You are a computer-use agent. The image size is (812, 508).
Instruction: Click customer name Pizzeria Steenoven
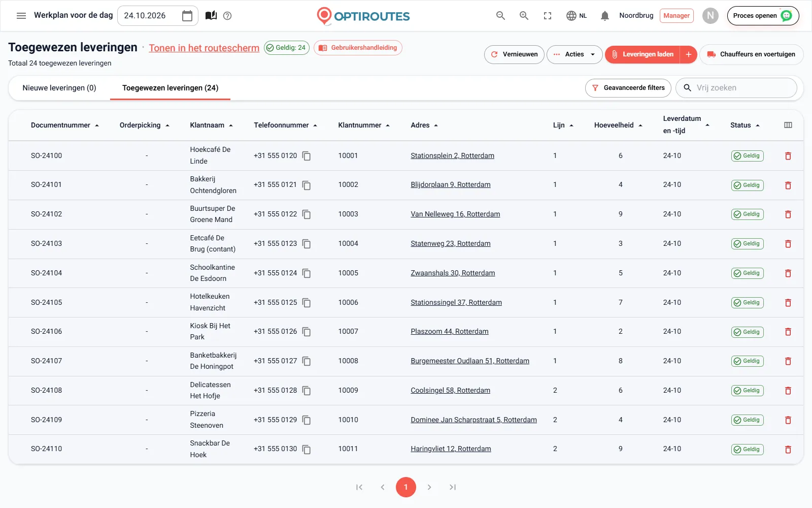207,420
